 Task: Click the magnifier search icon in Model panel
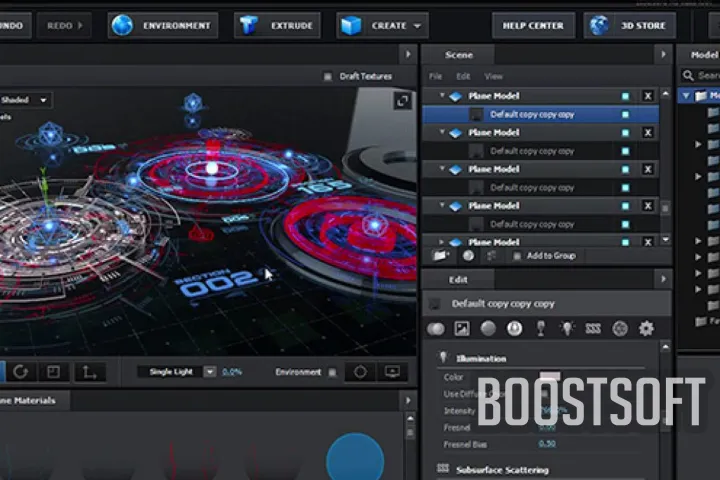pos(688,75)
